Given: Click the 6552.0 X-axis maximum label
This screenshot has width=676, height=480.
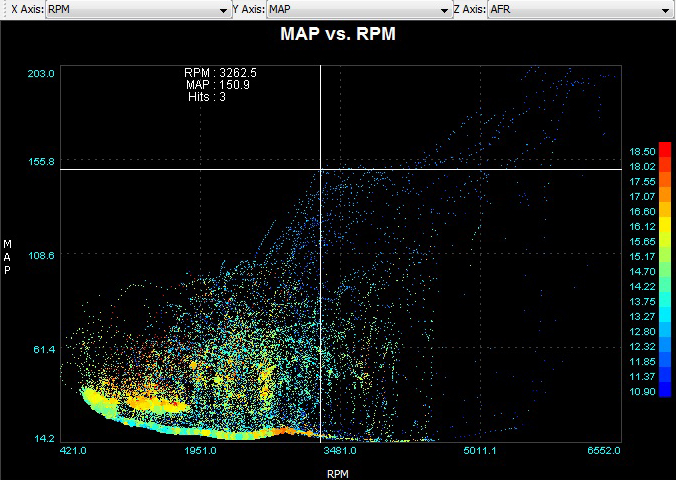Looking at the screenshot, I should point(602,451).
